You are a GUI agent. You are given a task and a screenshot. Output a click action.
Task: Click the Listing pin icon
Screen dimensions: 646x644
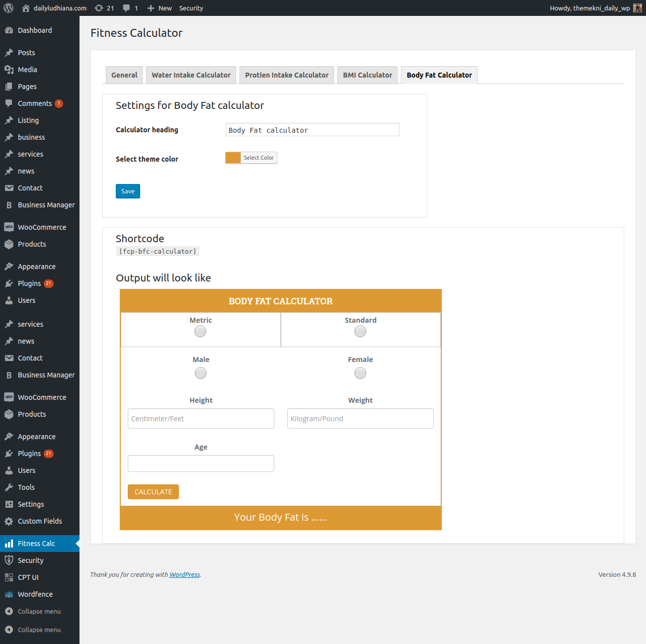(9, 120)
